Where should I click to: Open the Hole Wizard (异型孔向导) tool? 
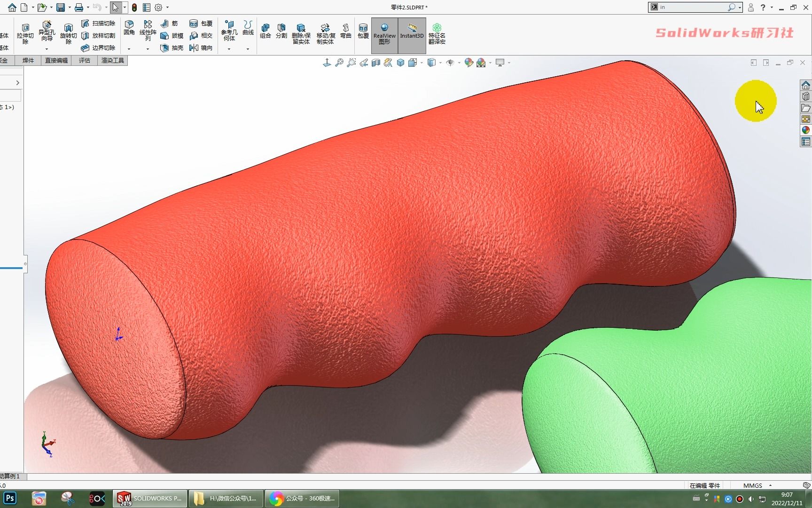pos(47,31)
